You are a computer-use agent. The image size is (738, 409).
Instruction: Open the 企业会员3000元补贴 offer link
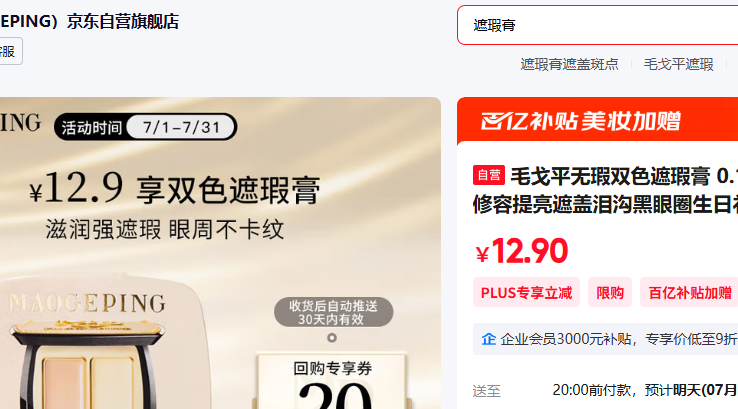[x=618, y=339]
